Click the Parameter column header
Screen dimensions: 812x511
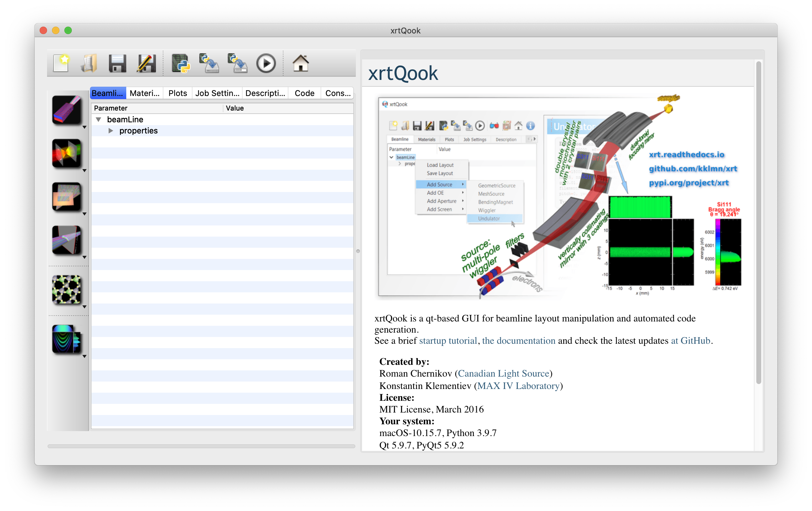point(157,108)
